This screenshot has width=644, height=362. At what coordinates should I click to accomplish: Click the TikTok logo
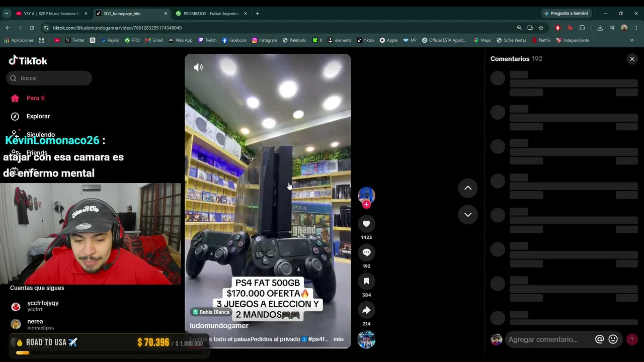pyautogui.click(x=28, y=60)
